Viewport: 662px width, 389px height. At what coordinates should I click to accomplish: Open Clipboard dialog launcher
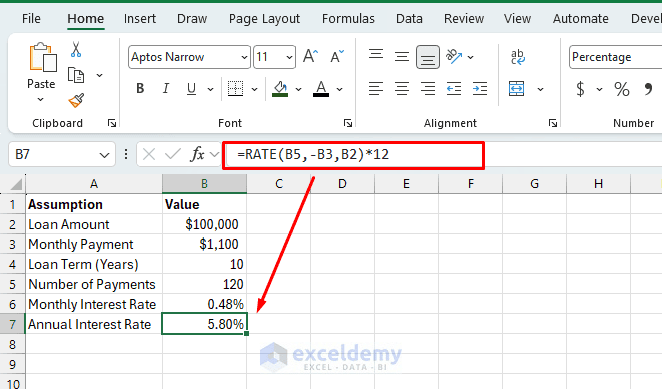click(112, 123)
